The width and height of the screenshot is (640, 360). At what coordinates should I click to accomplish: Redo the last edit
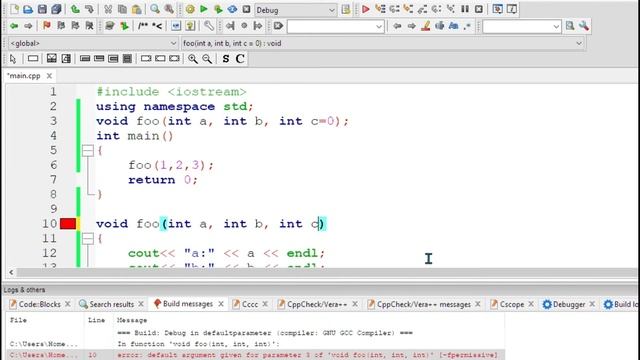(89, 9)
